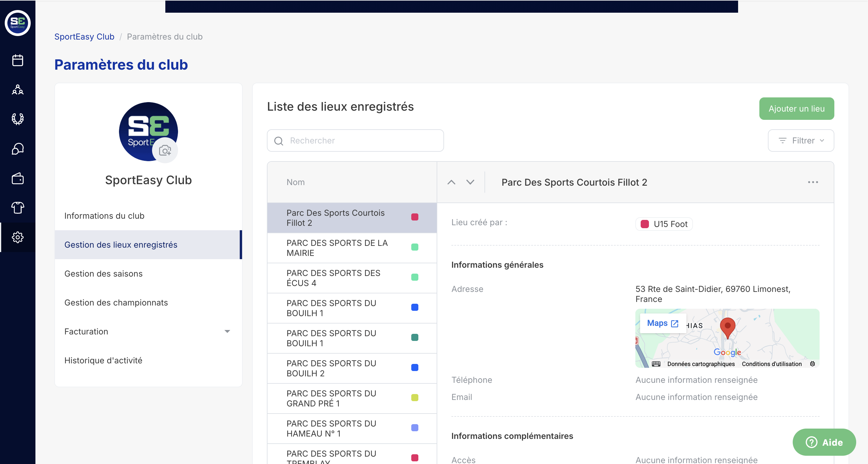Open the jersey shop sidebar icon

(17, 208)
